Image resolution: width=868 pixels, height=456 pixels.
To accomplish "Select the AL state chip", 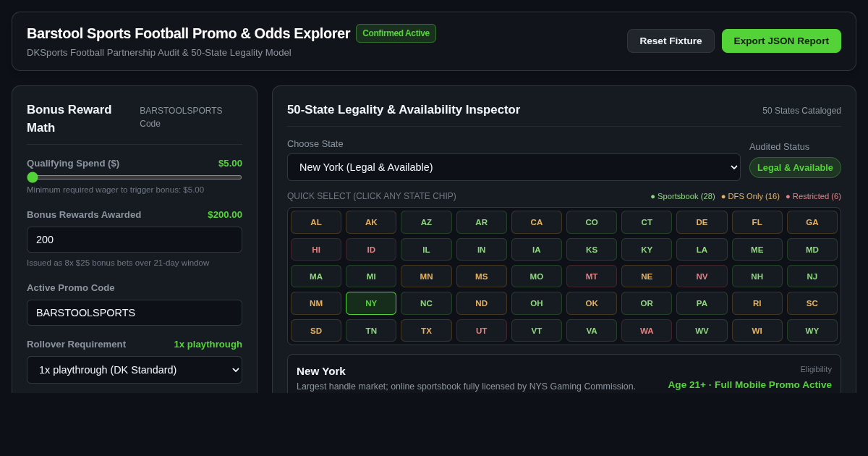I will tap(316, 222).
